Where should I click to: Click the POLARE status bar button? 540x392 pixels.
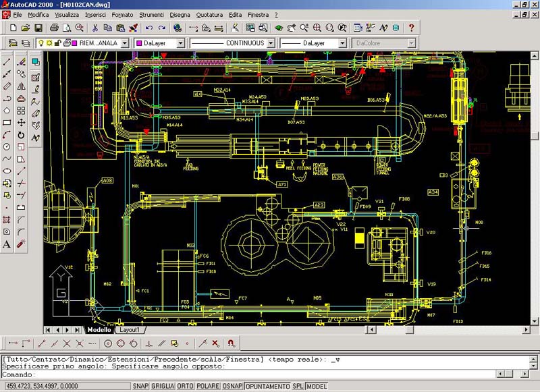click(x=208, y=386)
